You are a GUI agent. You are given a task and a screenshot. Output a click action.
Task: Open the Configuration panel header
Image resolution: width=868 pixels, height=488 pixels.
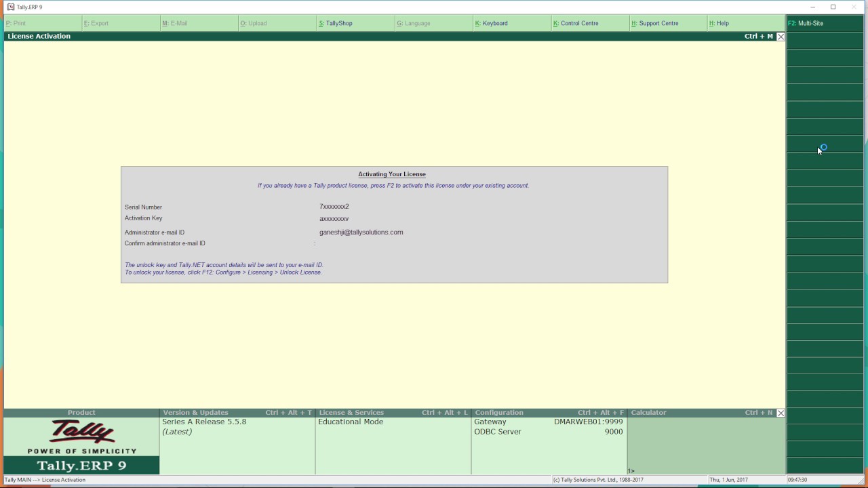point(549,413)
